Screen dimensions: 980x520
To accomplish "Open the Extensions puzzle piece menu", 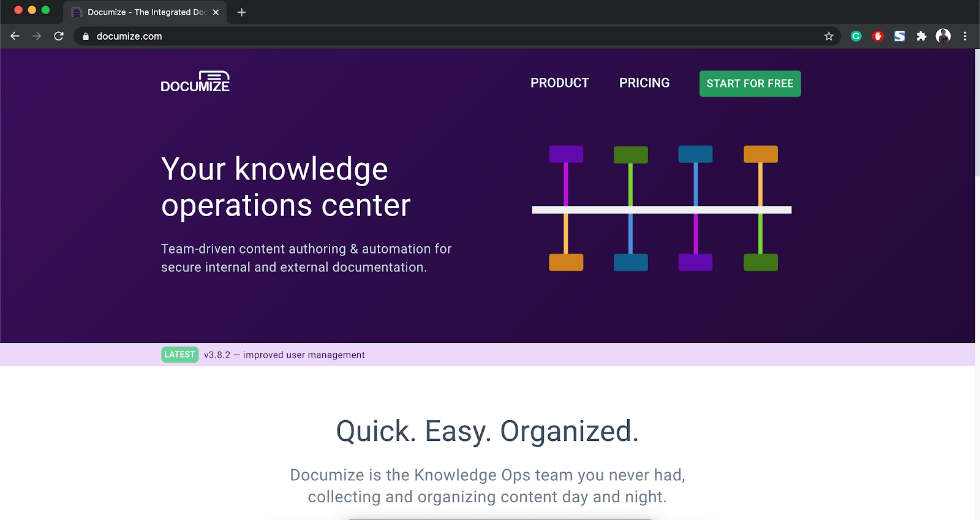I will coord(921,36).
